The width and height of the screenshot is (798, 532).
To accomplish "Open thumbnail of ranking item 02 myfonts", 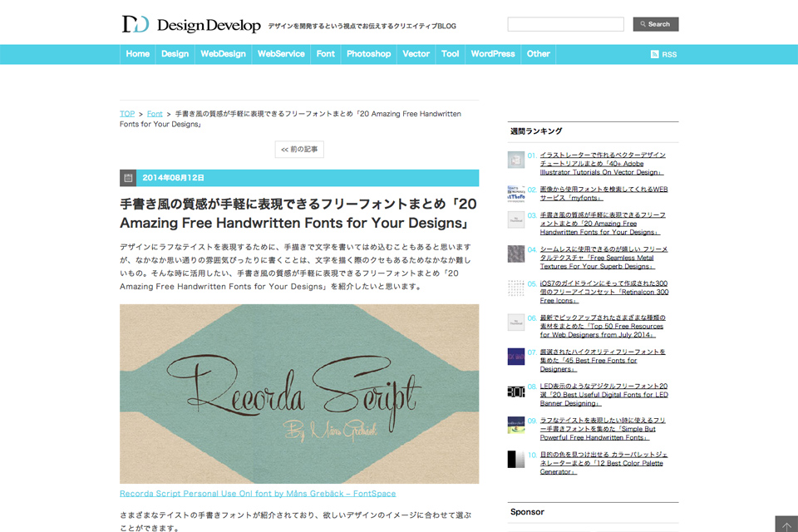I will click(x=516, y=194).
